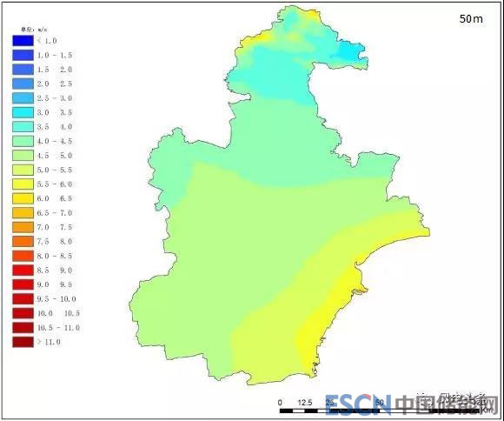The image size is (504, 421).
Task: Pick the 7.5 - 8.0 orange legend swatch
Action: click(x=23, y=242)
